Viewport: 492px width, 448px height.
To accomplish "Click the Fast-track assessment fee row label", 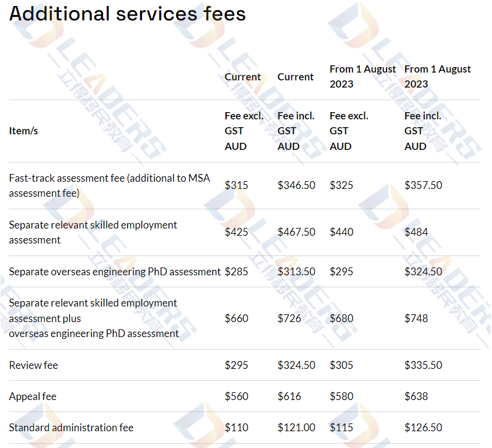I will [110, 185].
